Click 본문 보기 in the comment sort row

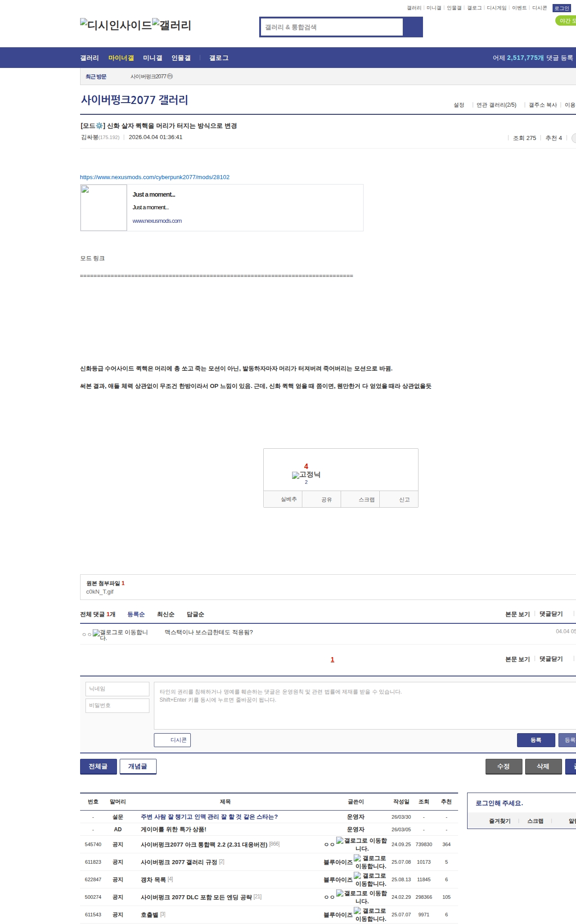click(x=517, y=614)
